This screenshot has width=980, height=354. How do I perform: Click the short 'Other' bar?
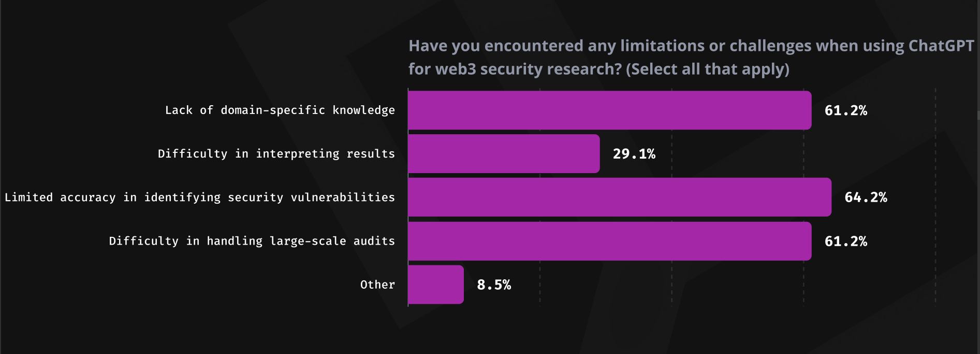tap(436, 285)
